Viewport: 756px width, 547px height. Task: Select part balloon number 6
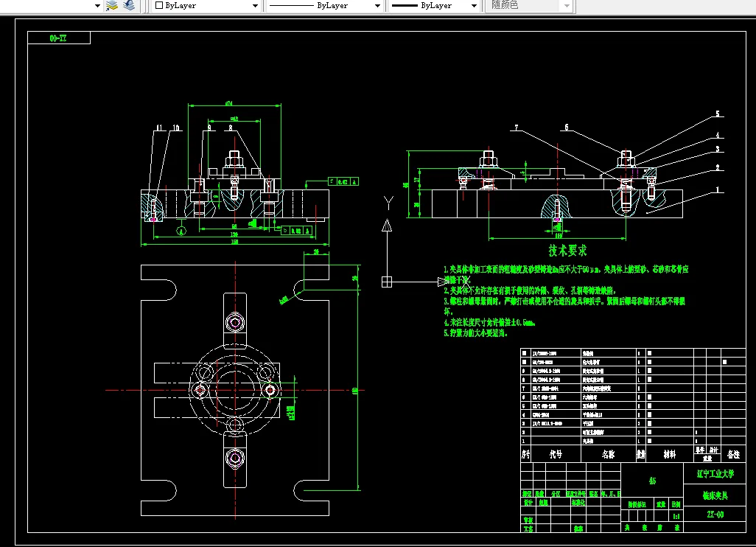pyautogui.click(x=567, y=127)
